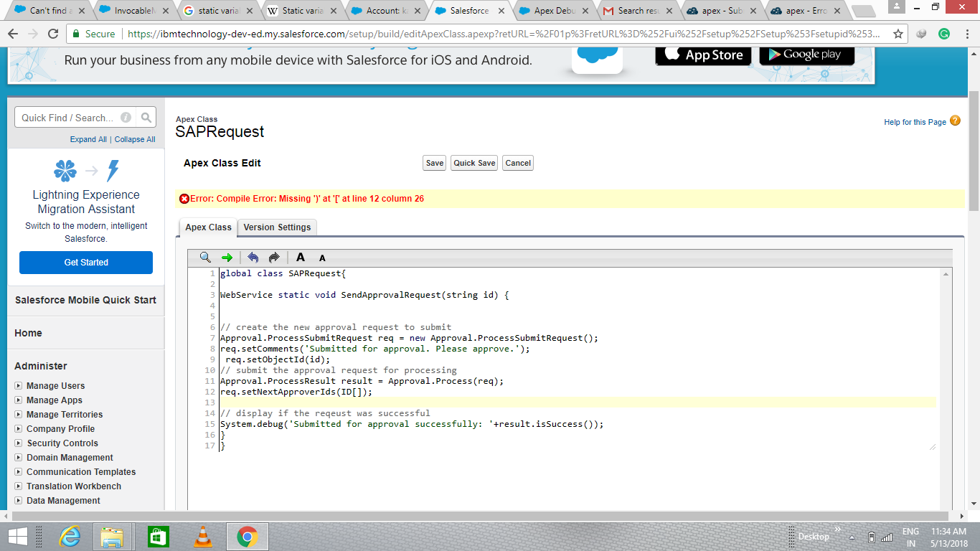980x551 pixels.
Task: Decrease editor font size with small A
Action: coord(322,258)
